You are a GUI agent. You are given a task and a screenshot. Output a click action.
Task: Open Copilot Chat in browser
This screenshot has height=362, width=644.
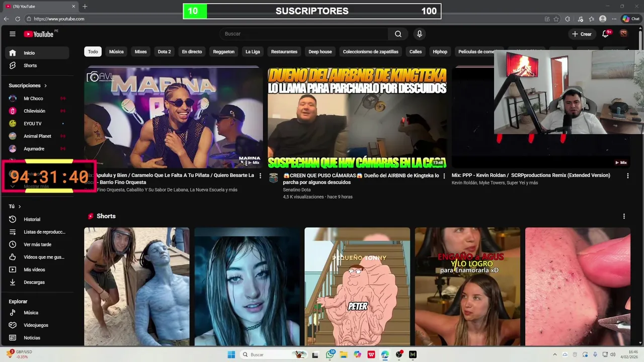[630, 19]
